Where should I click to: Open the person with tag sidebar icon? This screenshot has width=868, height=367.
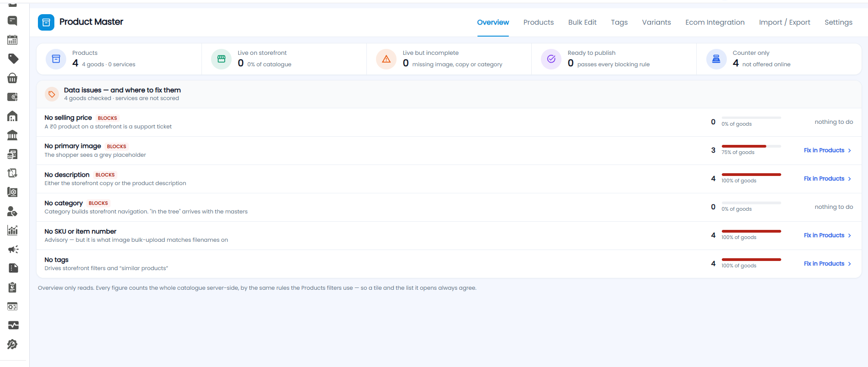pos(12,211)
